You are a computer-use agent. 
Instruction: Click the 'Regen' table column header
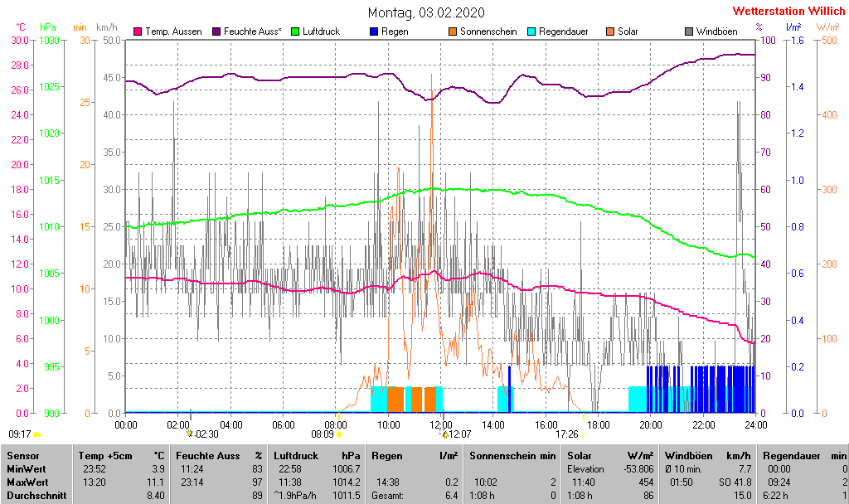pos(386,456)
